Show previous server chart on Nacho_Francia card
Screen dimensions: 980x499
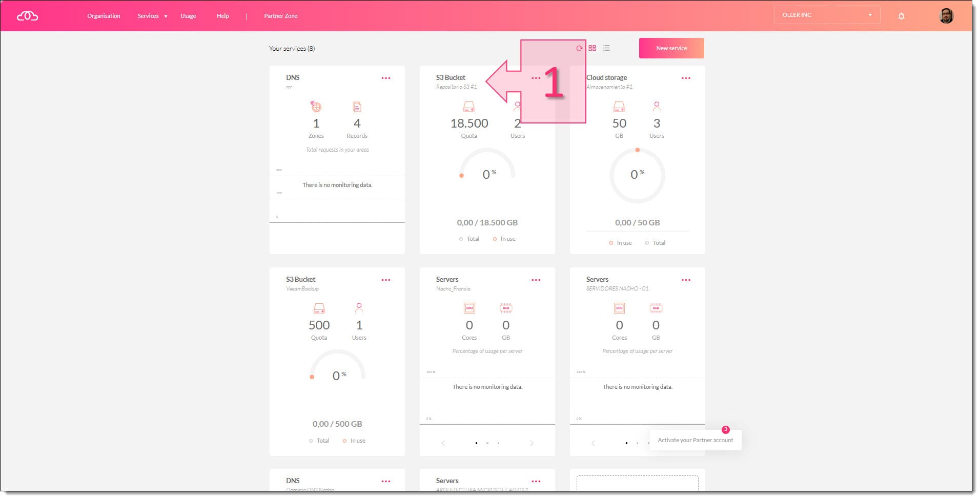(443, 444)
